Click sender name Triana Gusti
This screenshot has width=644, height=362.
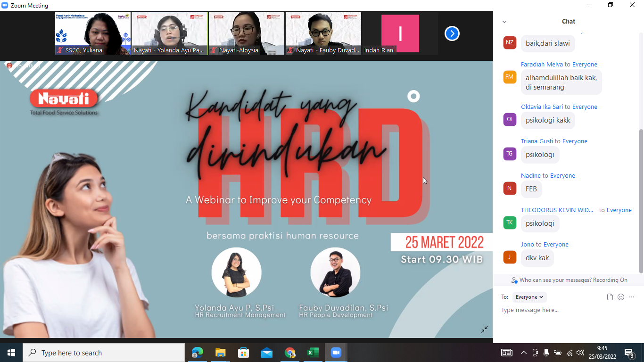pyautogui.click(x=537, y=141)
